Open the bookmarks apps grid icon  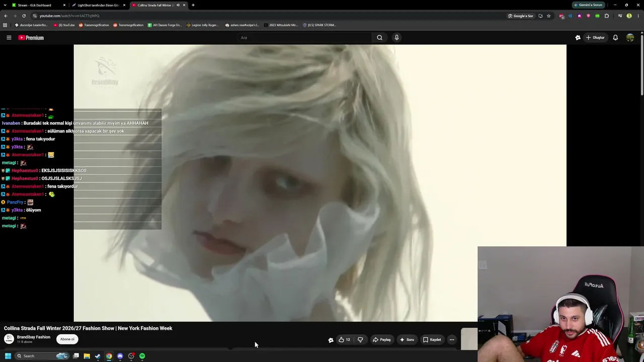coord(5,25)
